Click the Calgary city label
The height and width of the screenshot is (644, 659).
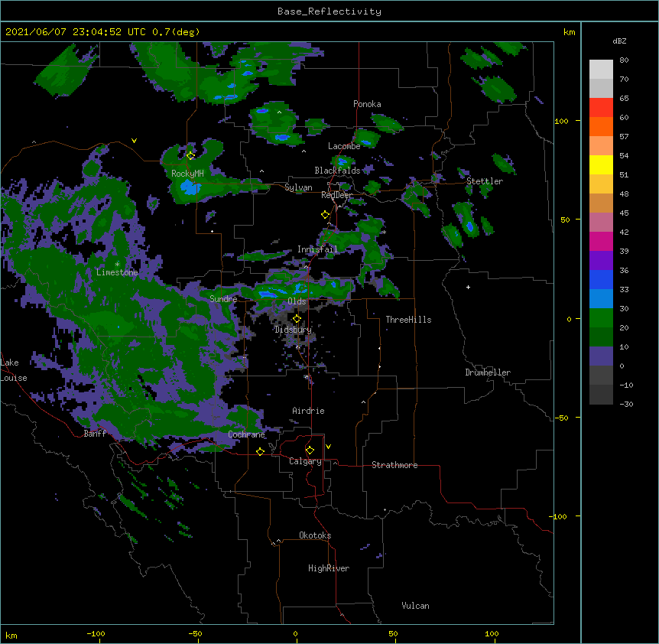coord(305,461)
